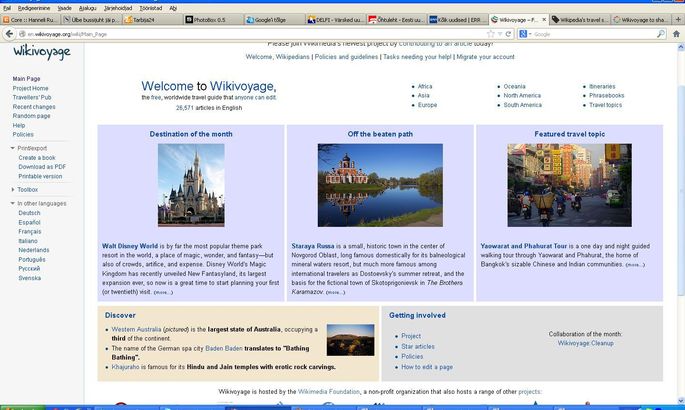Go to a Random page

pos(31,116)
